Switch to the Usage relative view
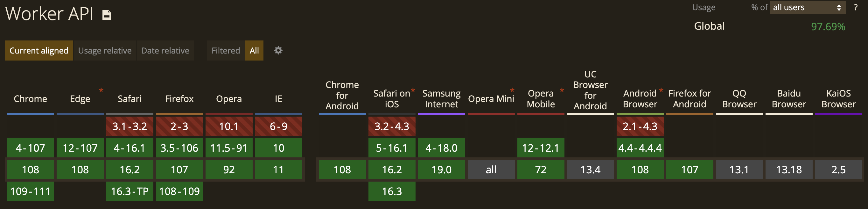 [105, 51]
